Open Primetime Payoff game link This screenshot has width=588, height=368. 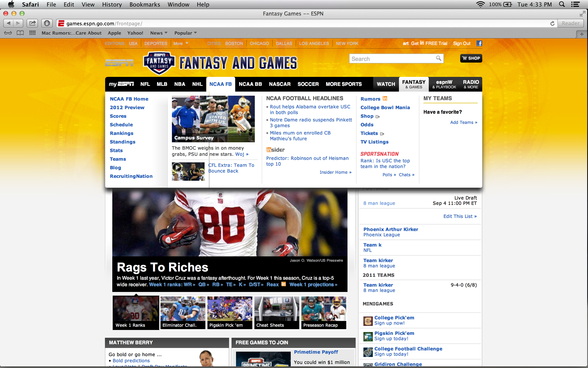pos(316,352)
